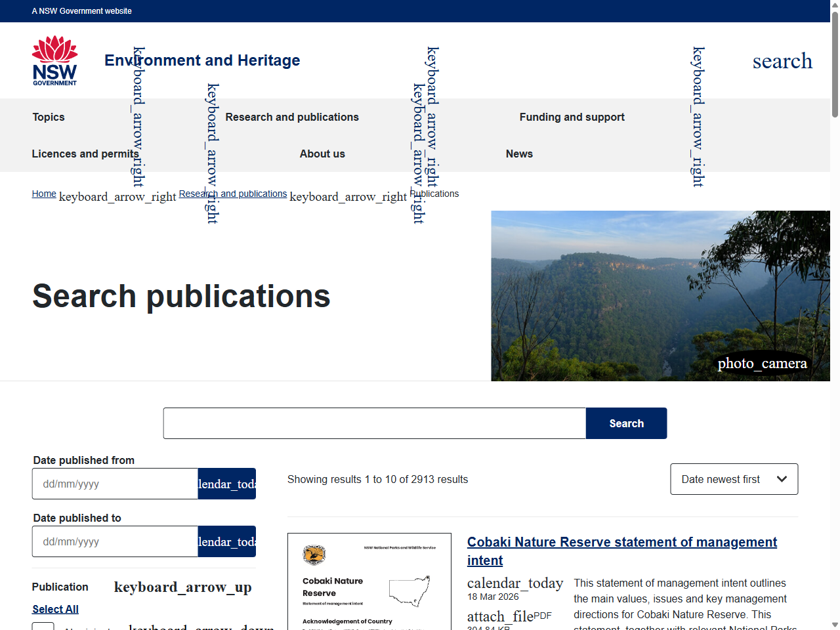
Task: Open the Date newest first sort dropdown
Action: pos(734,479)
